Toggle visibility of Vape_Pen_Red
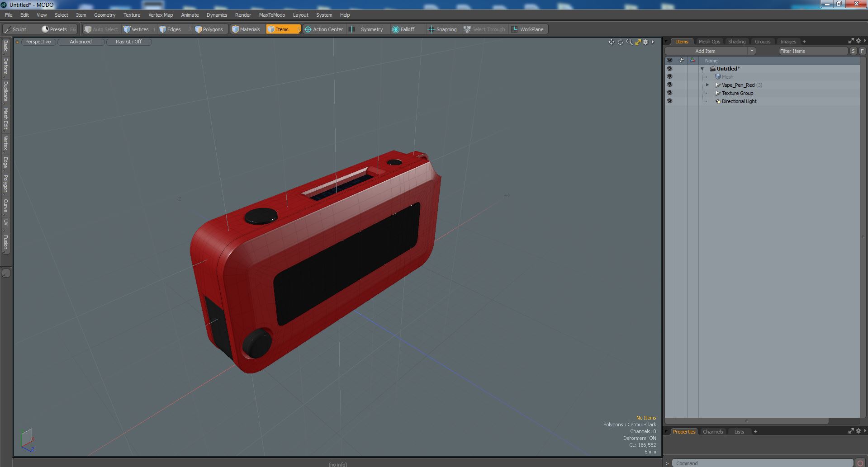This screenshot has width=868, height=467. [669, 85]
